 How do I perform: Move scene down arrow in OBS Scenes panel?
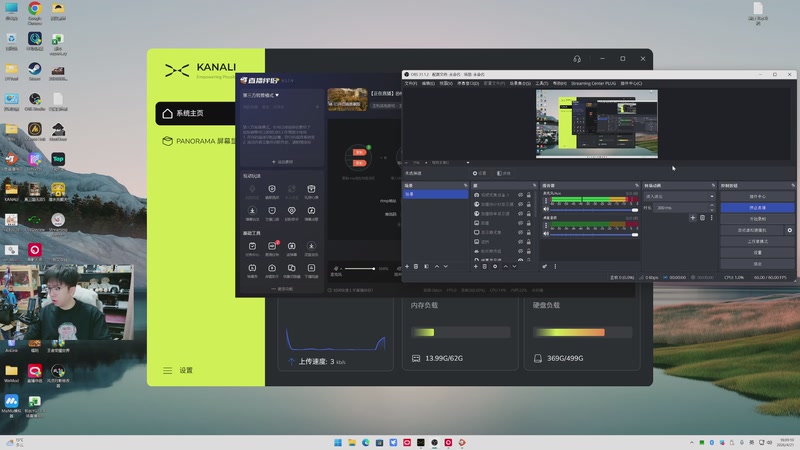[445, 266]
